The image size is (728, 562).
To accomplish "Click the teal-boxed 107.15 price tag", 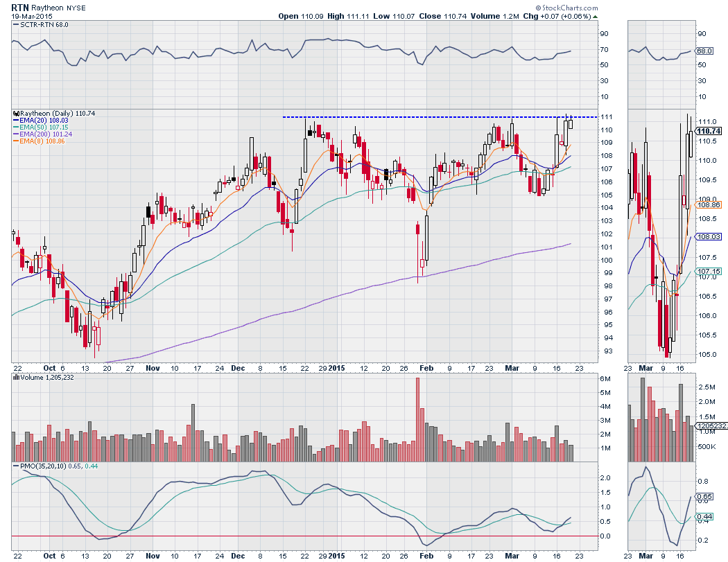I will 709,272.
